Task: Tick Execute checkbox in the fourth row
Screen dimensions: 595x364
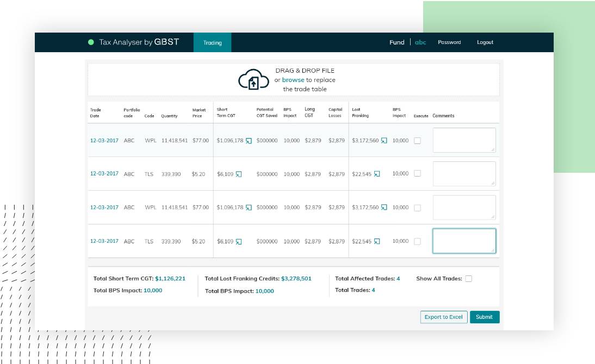Action: pos(417,241)
